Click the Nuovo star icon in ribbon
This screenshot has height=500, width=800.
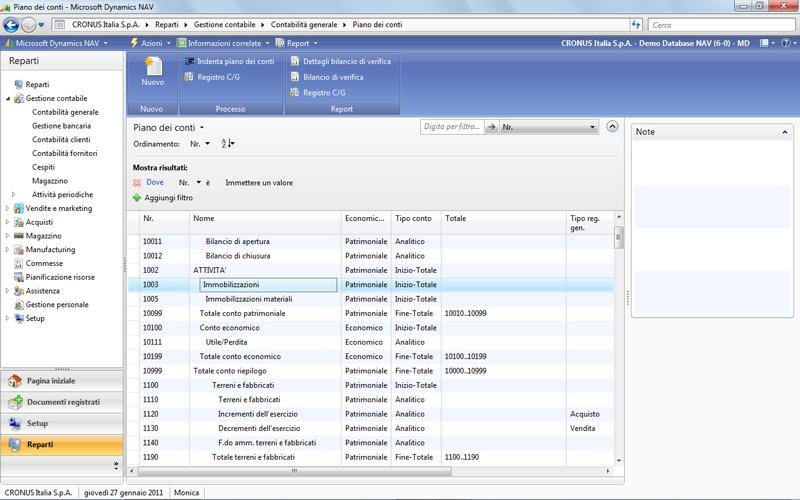click(152, 68)
